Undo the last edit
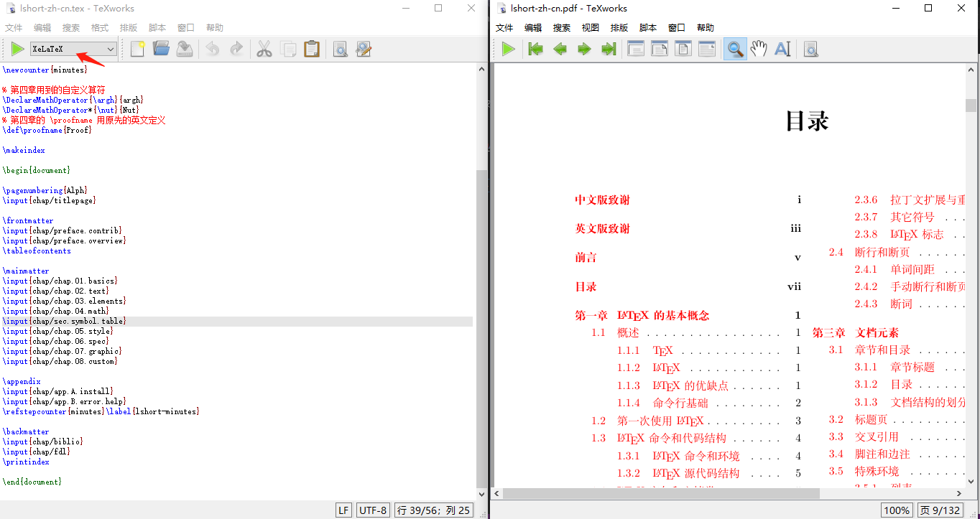The image size is (980, 519). 213,49
